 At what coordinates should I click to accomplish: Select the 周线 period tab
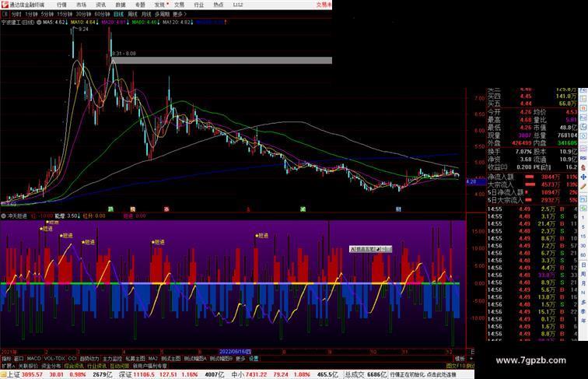click(133, 14)
